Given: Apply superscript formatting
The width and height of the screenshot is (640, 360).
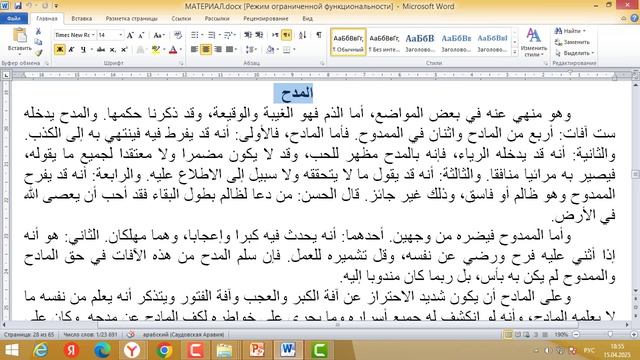Looking at the screenshot, I should tap(124, 50).
